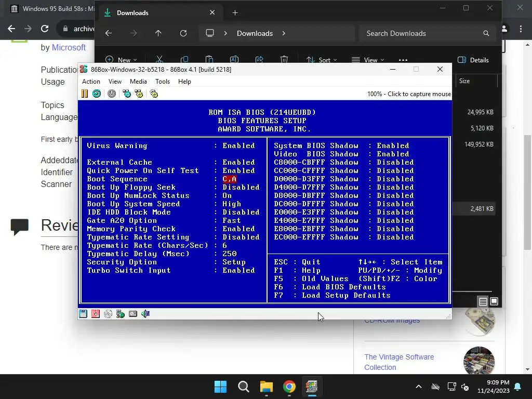Open the Windows Start menu
The height and width of the screenshot is (399, 532).
coord(220,387)
